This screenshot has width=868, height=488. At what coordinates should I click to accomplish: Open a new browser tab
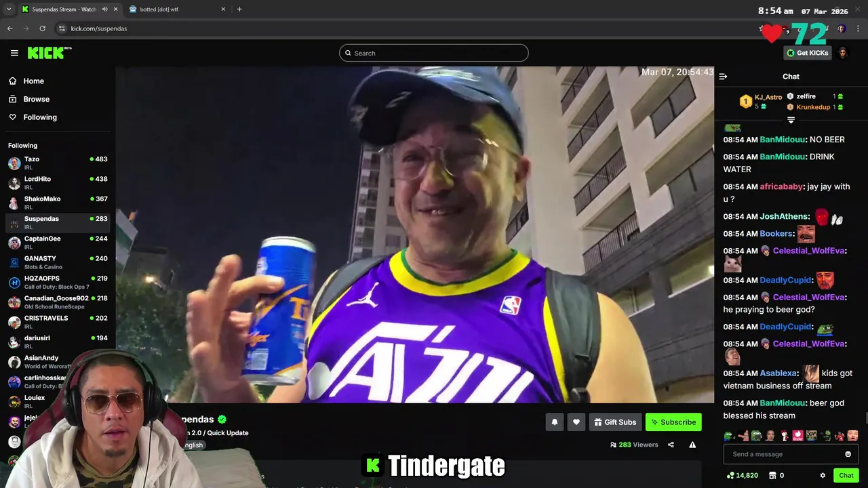click(239, 9)
